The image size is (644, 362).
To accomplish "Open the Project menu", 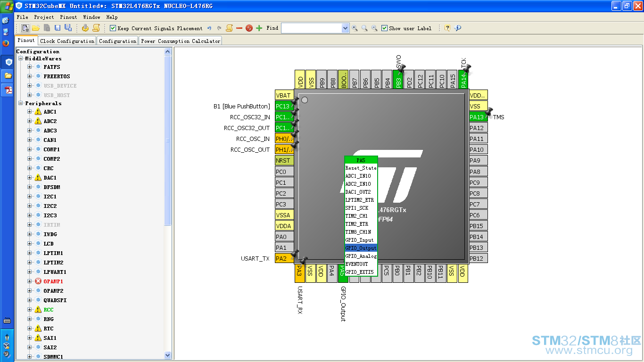I will [x=44, y=17].
